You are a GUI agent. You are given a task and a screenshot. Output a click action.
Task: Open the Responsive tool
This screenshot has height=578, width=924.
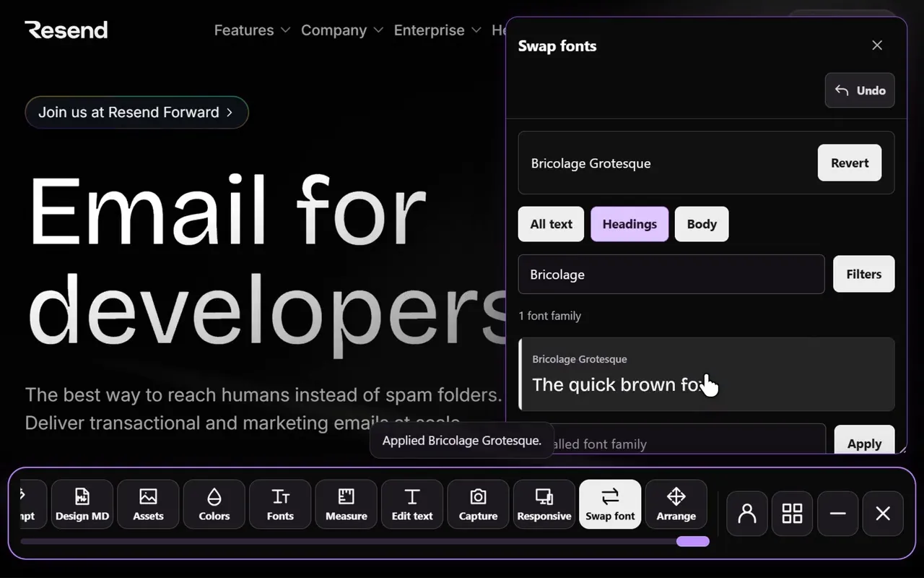[x=544, y=504]
